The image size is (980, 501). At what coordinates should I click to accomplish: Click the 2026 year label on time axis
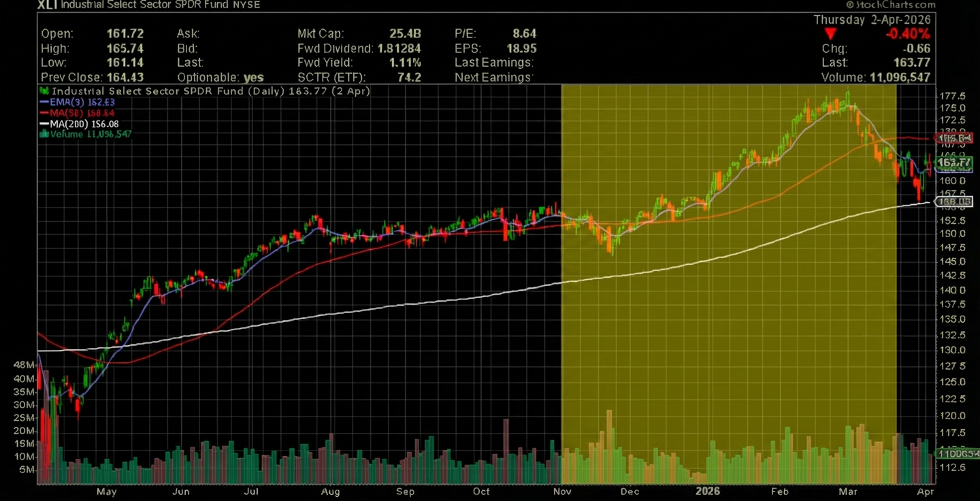coord(706,491)
